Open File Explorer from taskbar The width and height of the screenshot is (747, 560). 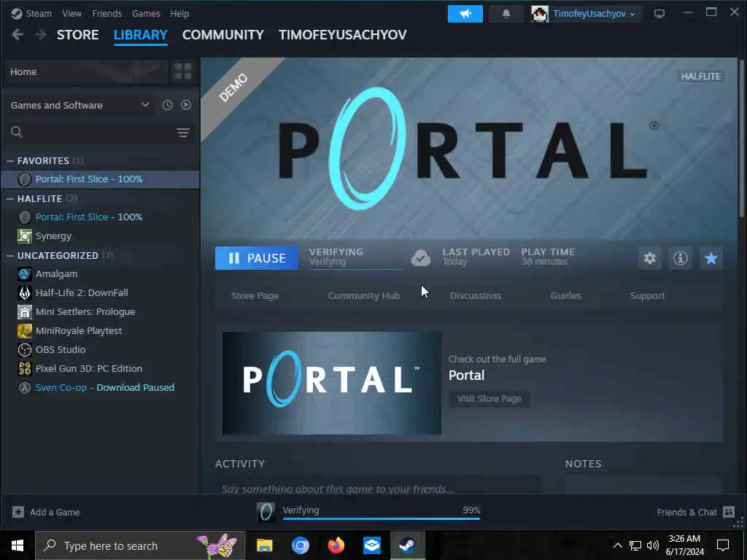264,545
